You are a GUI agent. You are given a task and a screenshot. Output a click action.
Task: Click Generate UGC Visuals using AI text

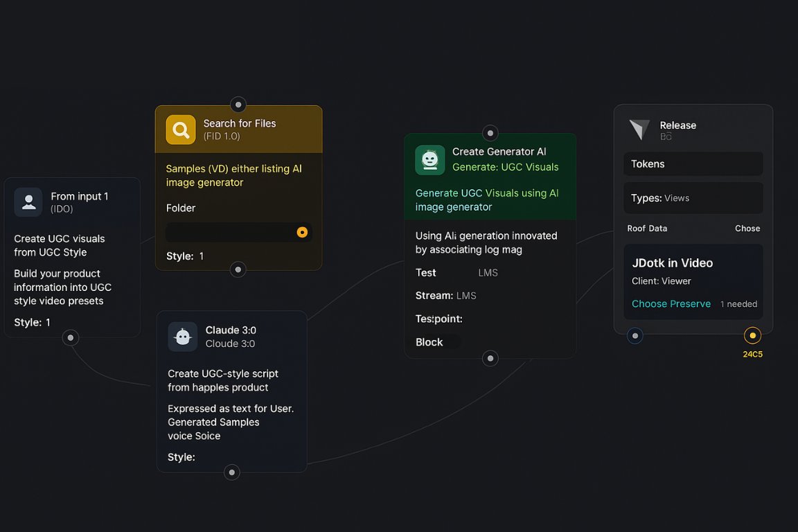(x=486, y=200)
